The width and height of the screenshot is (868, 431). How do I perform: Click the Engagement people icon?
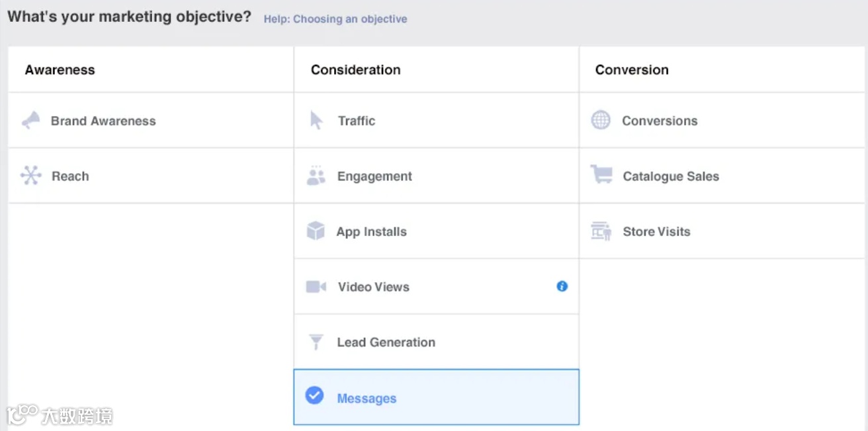[x=316, y=176]
